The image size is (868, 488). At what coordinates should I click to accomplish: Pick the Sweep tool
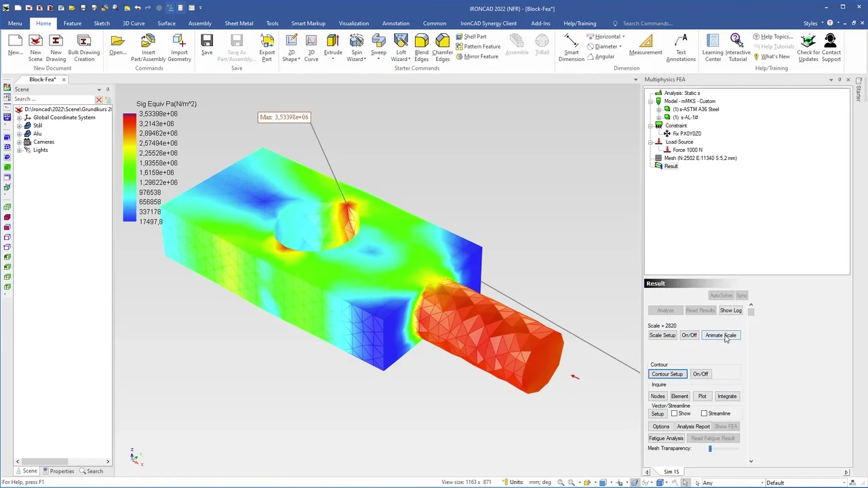coord(378,46)
